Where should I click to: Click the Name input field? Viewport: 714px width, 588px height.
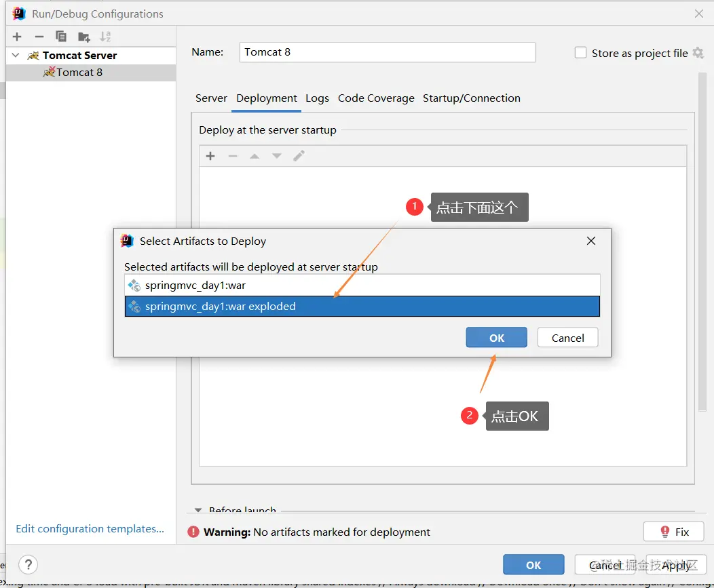tap(387, 52)
